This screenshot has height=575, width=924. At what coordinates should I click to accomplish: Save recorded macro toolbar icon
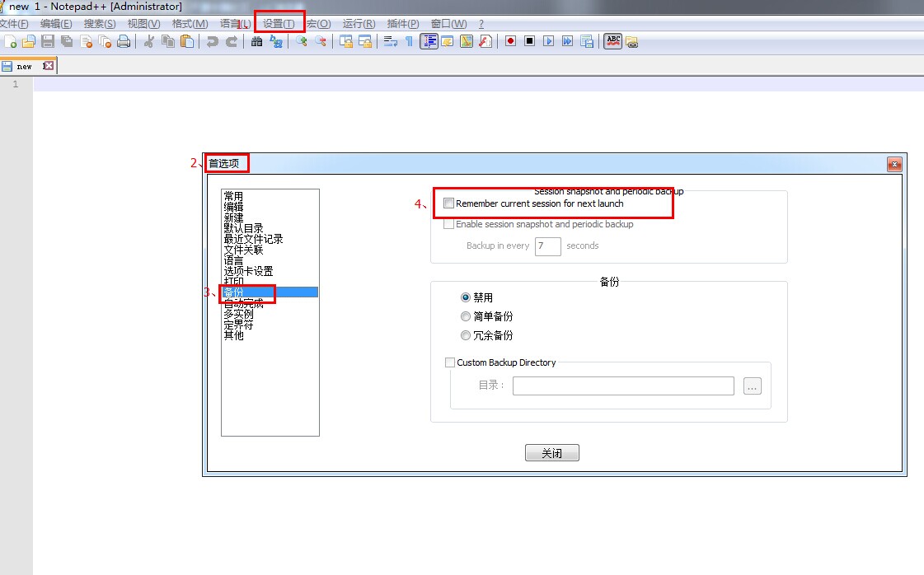tap(586, 41)
